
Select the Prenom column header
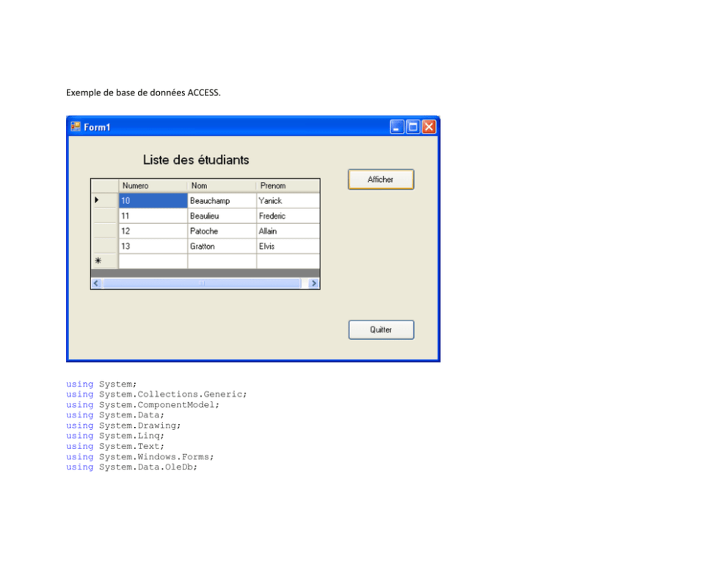point(288,186)
